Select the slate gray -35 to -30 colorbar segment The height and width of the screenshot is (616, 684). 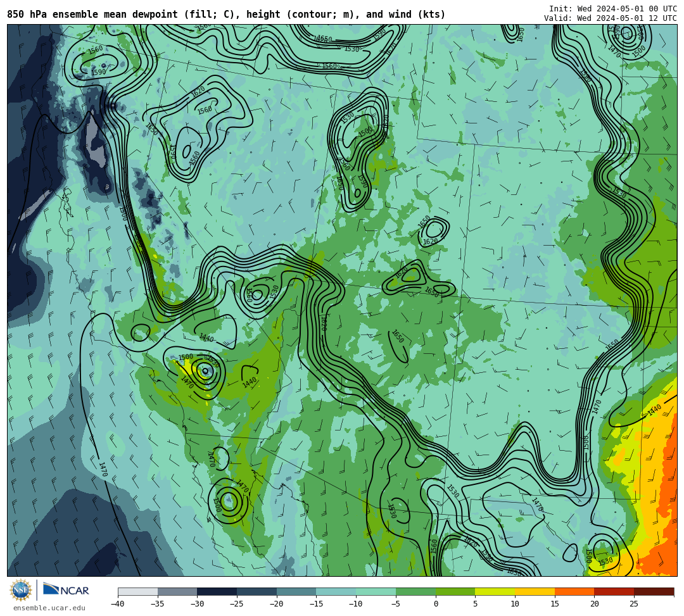tap(177, 591)
